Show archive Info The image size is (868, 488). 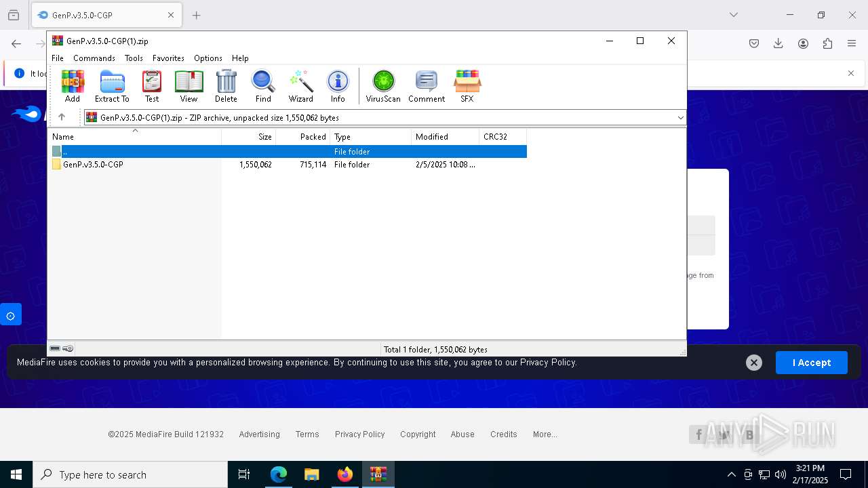[x=338, y=86]
